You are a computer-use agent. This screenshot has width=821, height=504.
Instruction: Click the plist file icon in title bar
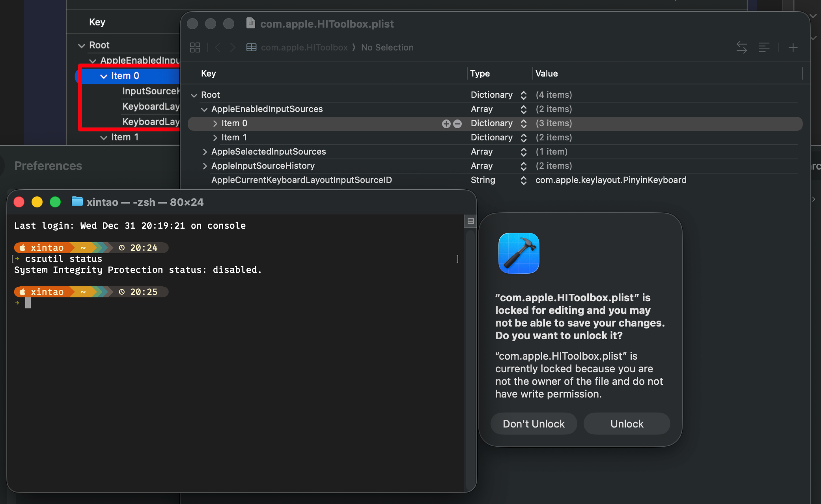point(251,23)
